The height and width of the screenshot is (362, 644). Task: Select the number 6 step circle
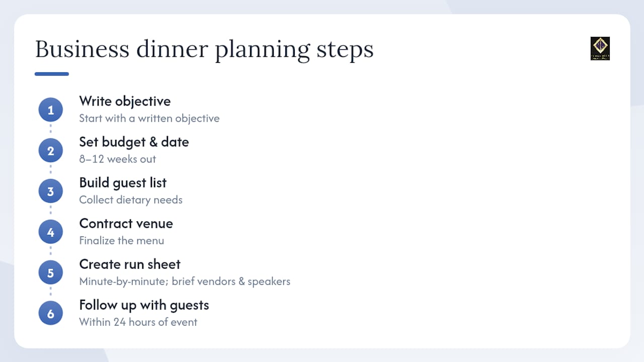coord(50,314)
